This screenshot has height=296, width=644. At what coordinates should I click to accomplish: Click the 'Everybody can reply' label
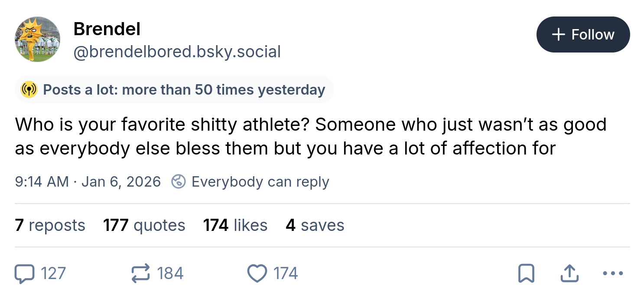260,181
